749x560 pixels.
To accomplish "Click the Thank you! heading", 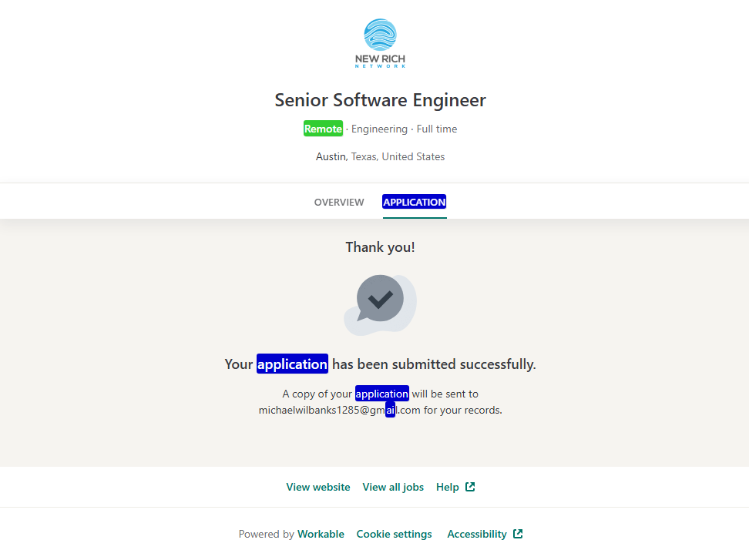I will pyautogui.click(x=380, y=247).
